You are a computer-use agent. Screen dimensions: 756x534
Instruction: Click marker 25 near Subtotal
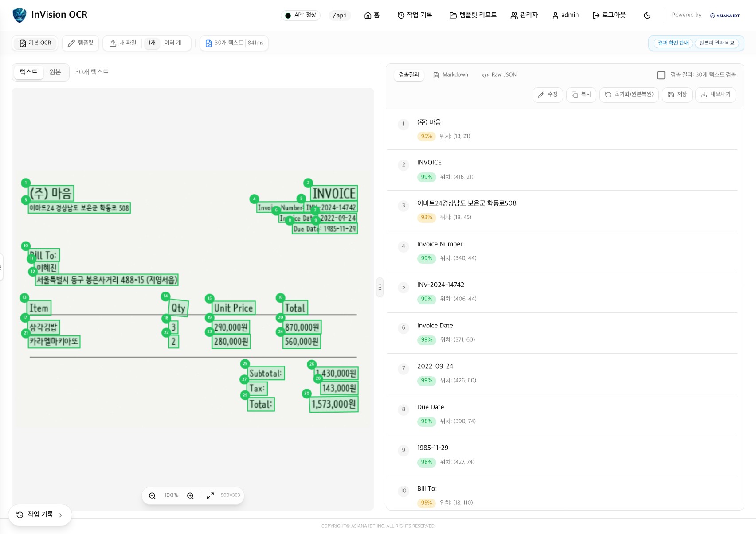(x=245, y=364)
